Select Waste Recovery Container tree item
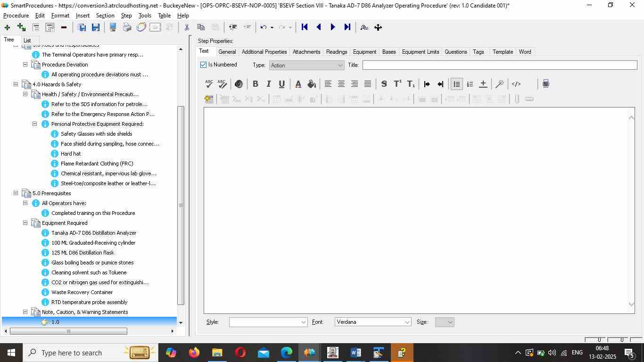The height and width of the screenshot is (362, 644). coord(82,292)
